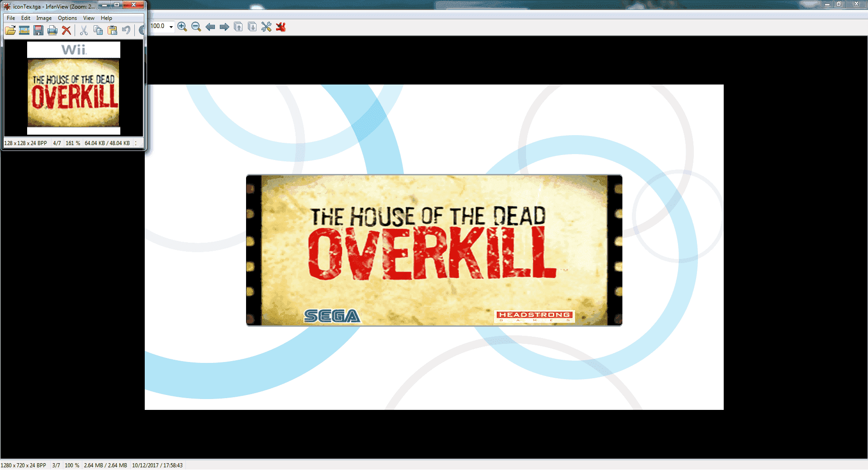Maximize the iconTex.tga window
The image size is (868, 470).
tap(116, 5)
